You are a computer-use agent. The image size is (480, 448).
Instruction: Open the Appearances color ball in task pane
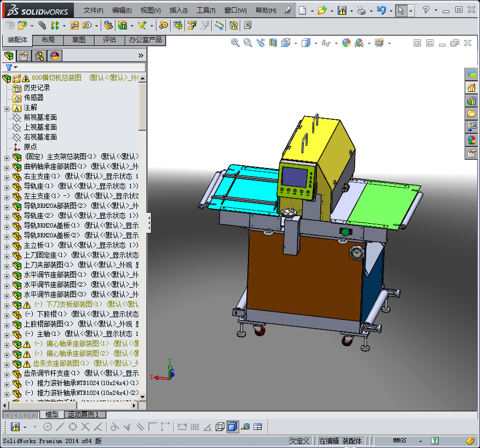[471, 140]
